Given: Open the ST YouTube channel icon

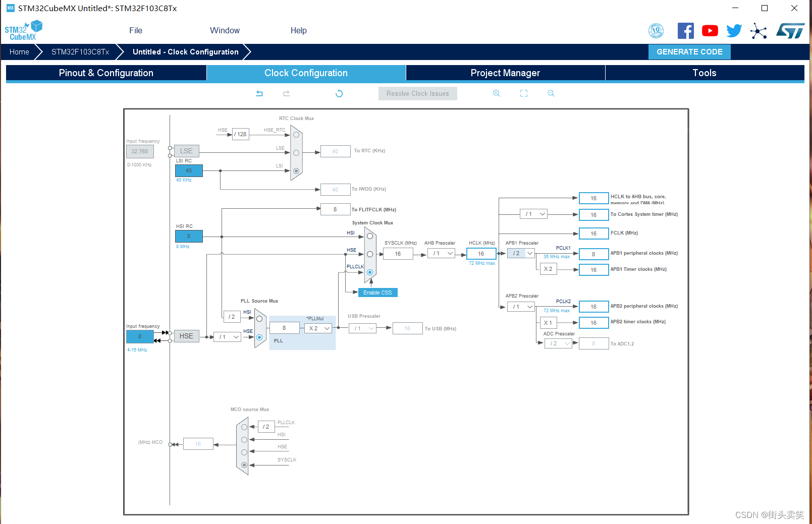Looking at the screenshot, I should click(x=710, y=31).
